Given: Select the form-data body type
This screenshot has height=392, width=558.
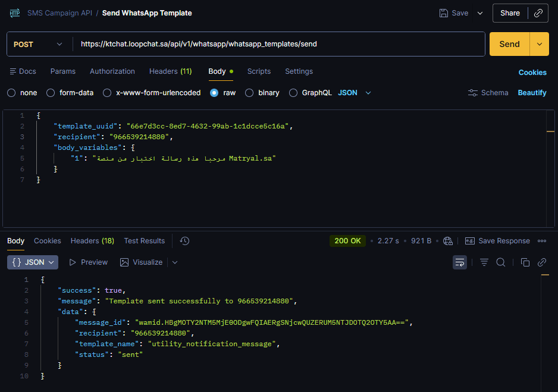Looking at the screenshot, I should [51, 93].
